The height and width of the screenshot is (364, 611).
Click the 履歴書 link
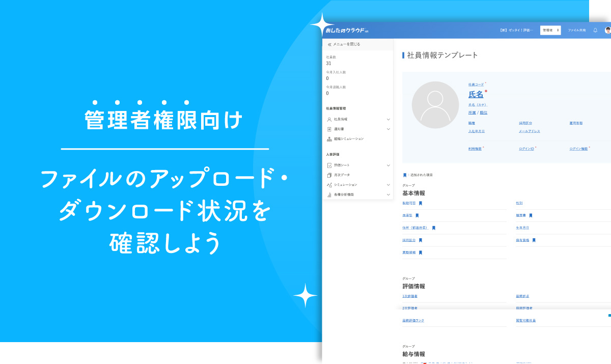click(521, 215)
